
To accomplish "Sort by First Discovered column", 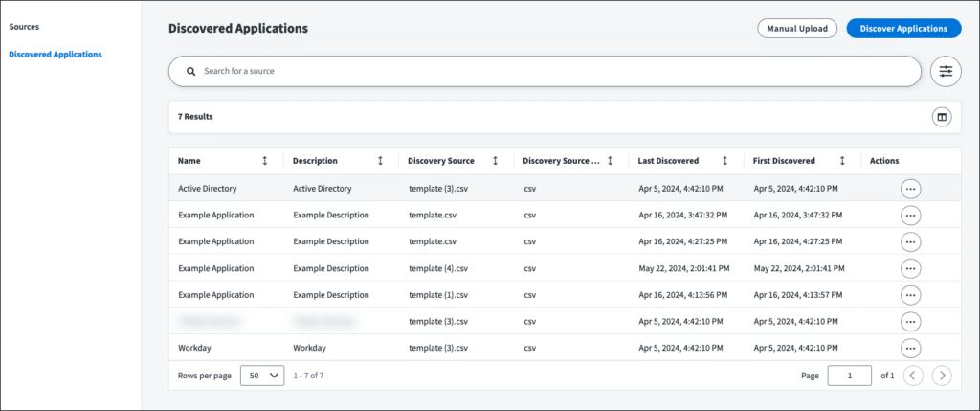I will pos(842,161).
